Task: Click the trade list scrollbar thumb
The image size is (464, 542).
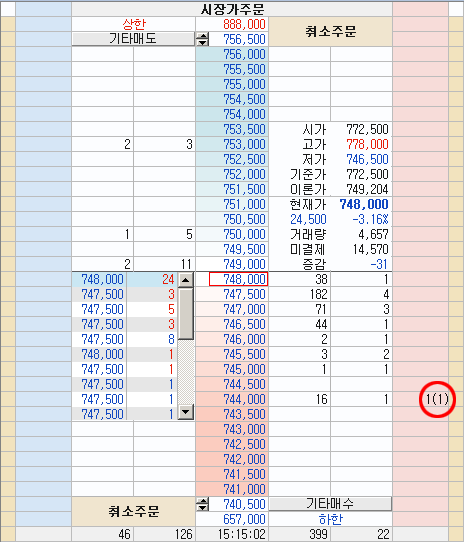Action: (x=186, y=314)
